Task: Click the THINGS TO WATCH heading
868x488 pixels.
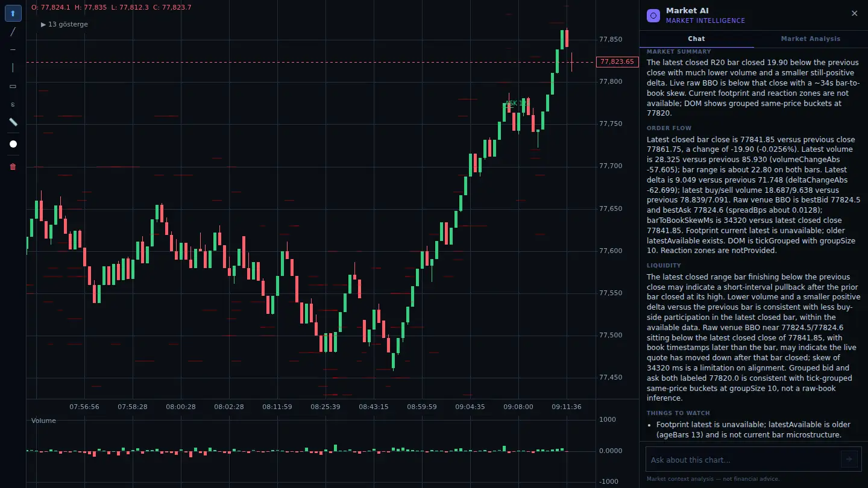Action: click(x=678, y=413)
